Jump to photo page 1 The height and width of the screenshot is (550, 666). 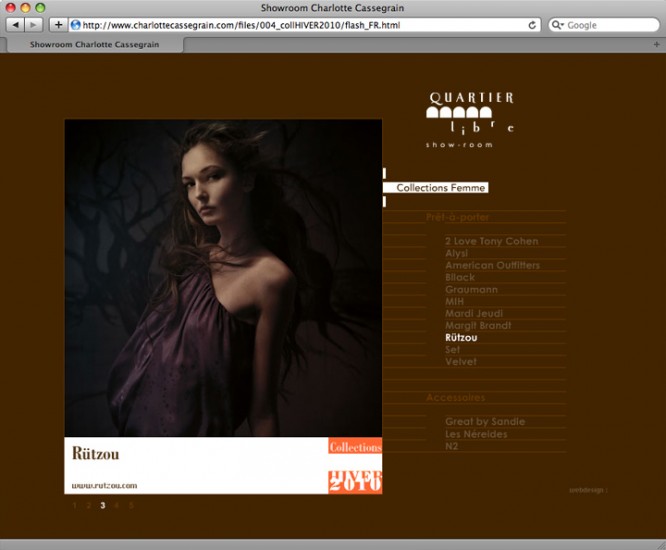[x=74, y=506]
